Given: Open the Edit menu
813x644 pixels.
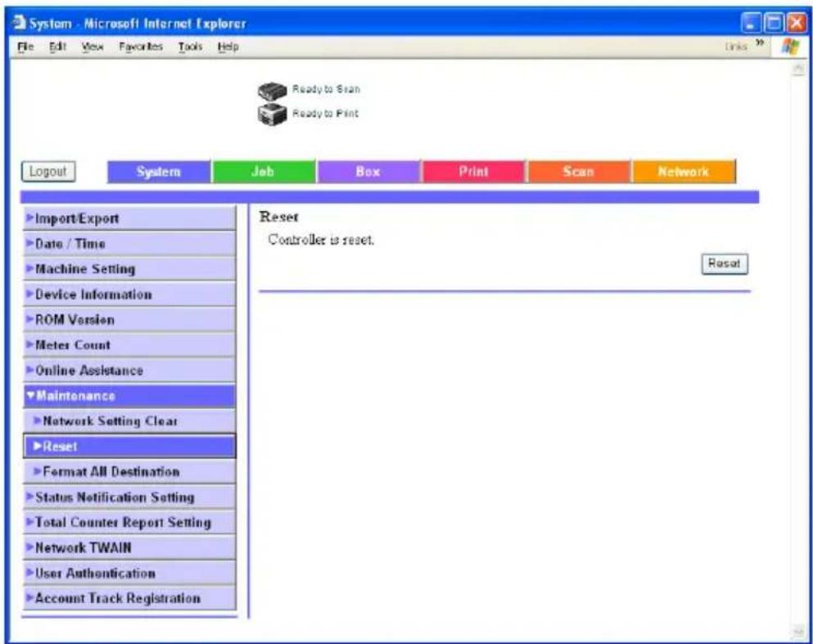Looking at the screenshot, I should pos(57,47).
